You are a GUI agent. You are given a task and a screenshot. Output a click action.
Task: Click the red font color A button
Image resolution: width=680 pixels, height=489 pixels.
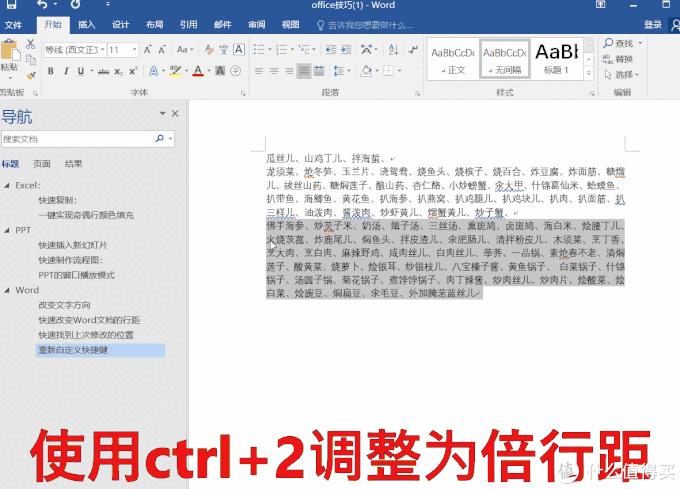pos(198,71)
